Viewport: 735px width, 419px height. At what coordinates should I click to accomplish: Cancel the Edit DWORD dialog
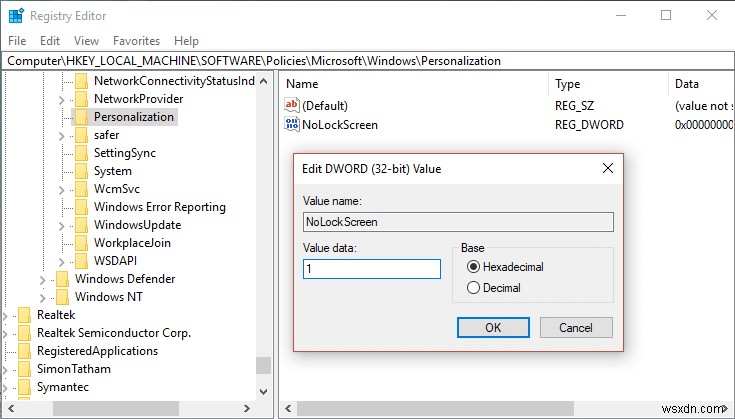pos(576,327)
